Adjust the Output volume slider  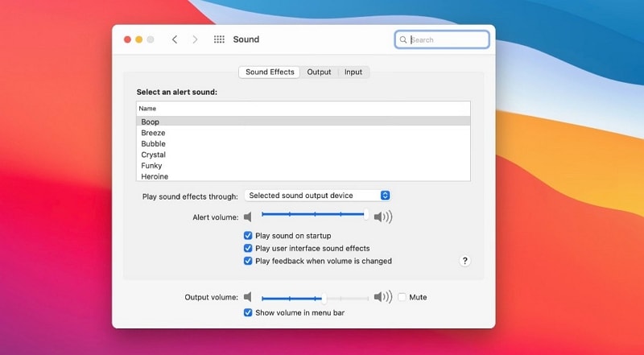tap(315, 299)
